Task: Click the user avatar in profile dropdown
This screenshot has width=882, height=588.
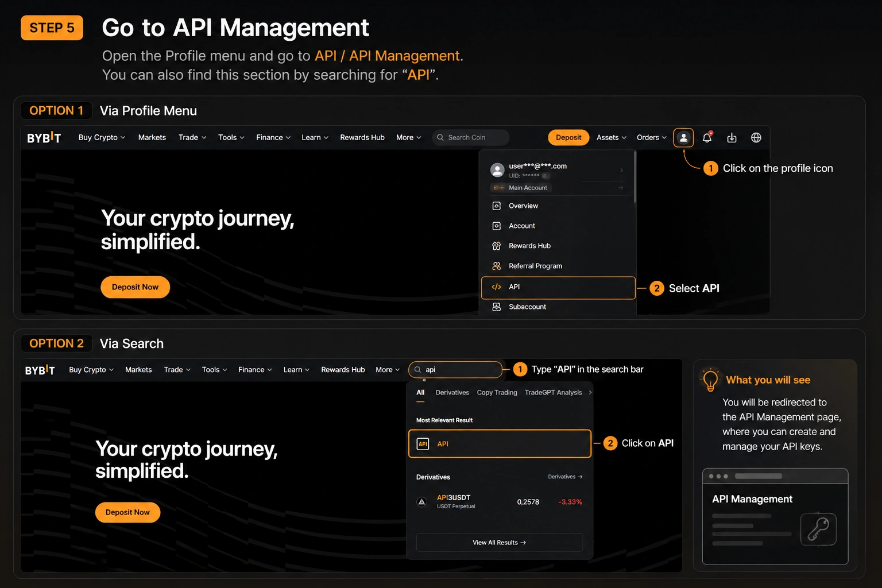Action: pyautogui.click(x=497, y=170)
